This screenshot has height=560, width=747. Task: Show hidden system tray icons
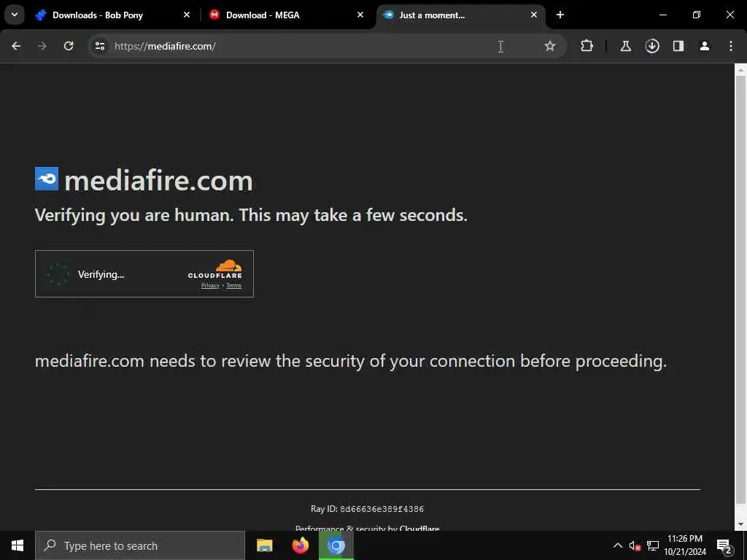(617, 545)
